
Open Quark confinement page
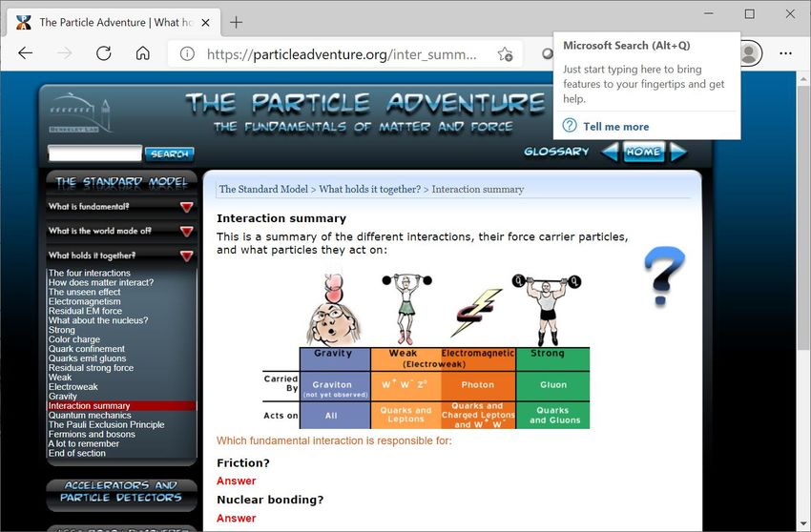(87, 349)
